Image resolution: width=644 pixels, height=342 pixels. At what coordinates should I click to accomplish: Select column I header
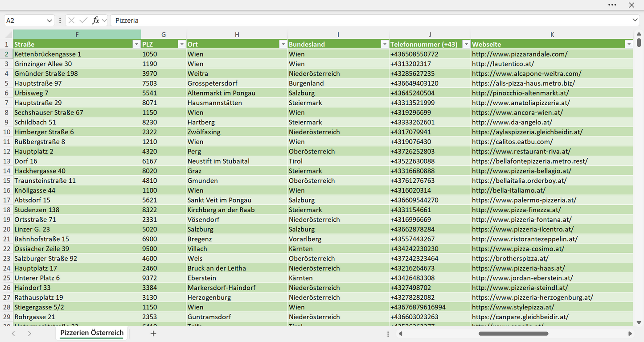[x=338, y=34]
